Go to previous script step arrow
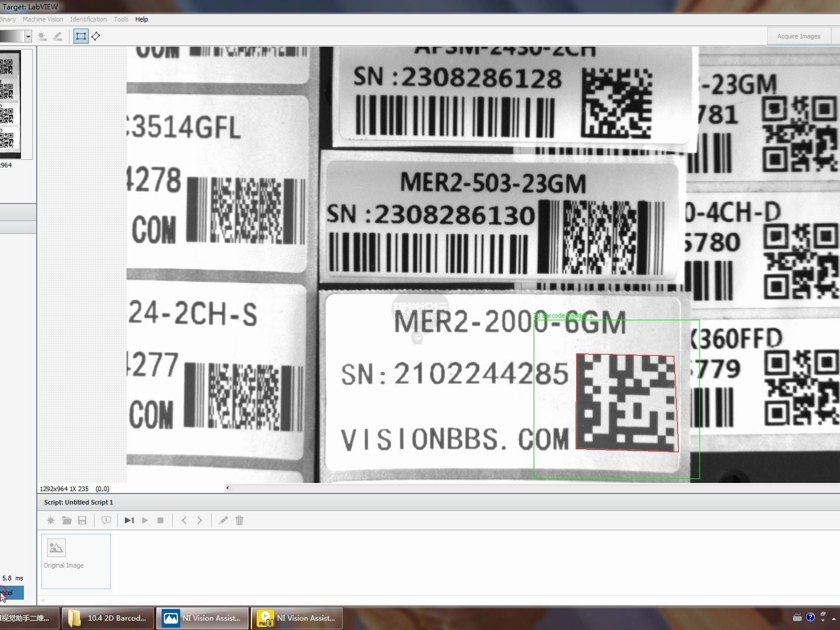840x630 pixels. (x=184, y=520)
